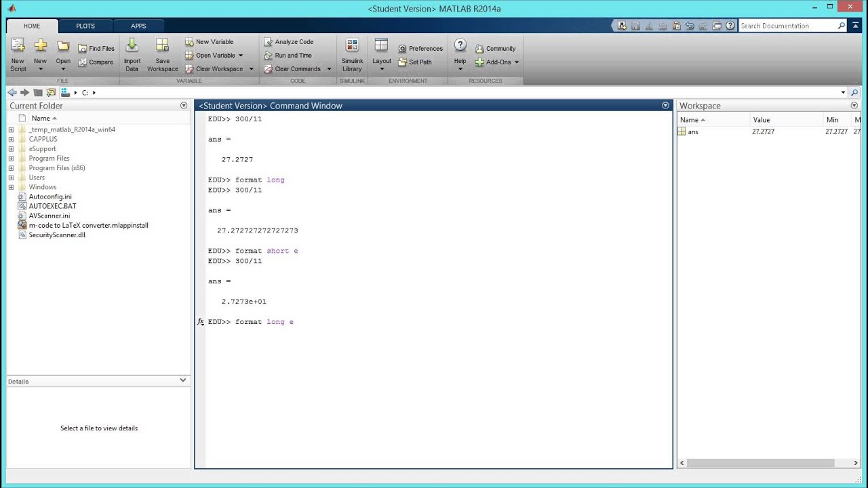Click the New Script icon
Image resolution: width=868 pixels, height=488 pixels.
point(18,46)
